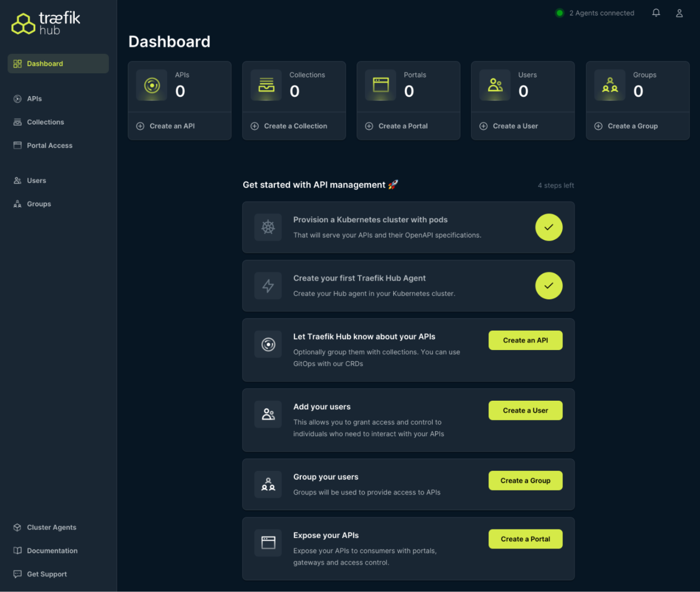Click plus icon beside Create a User
This screenshot has width=700, height=592.
(x=483, y=126)
